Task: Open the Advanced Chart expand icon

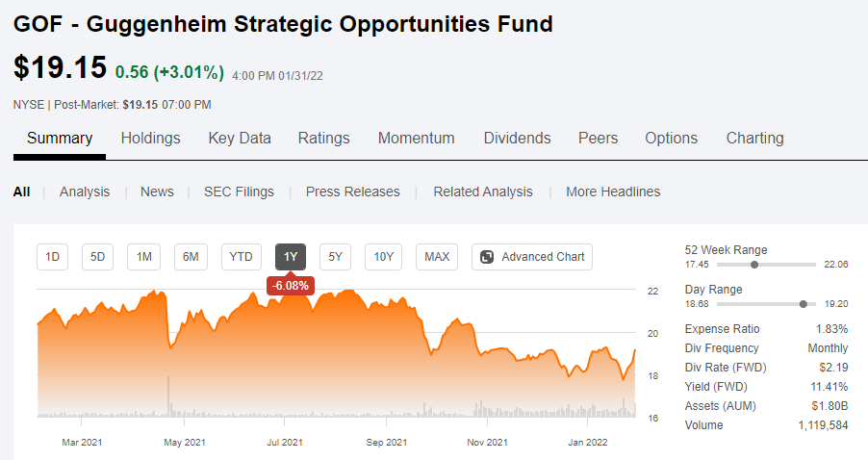Action: pyautogui.click(x=487, y=257)
